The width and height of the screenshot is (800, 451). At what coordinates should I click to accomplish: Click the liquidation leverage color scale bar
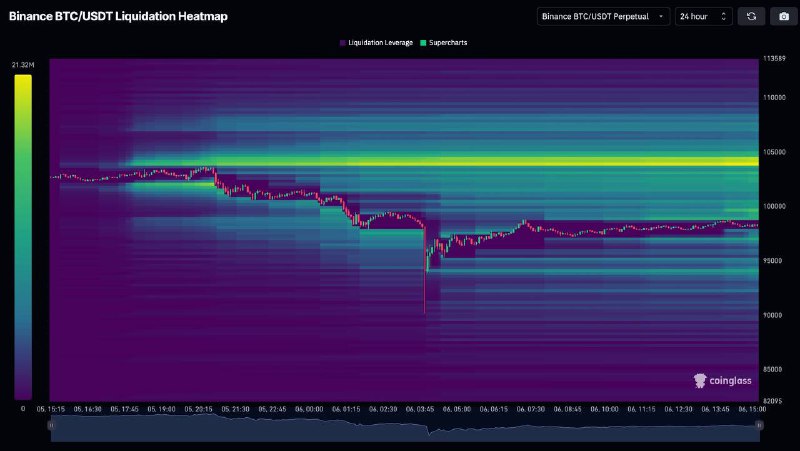tap(23, 237)
